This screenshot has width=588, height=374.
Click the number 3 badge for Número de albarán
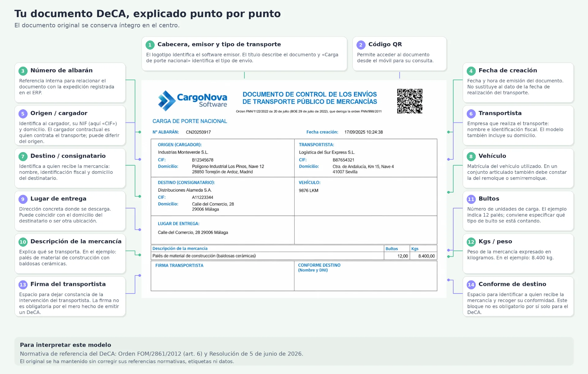[23, 71]
